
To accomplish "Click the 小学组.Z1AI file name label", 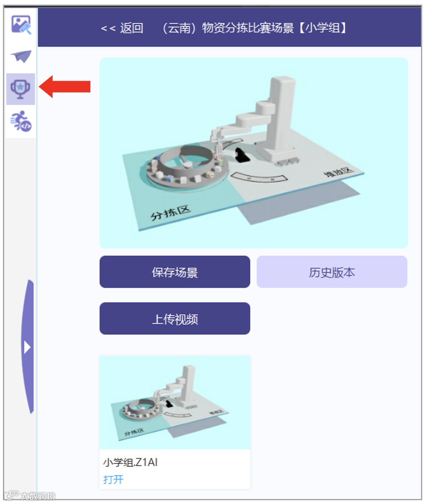I will pyautogui.click(x=131, y=463).
